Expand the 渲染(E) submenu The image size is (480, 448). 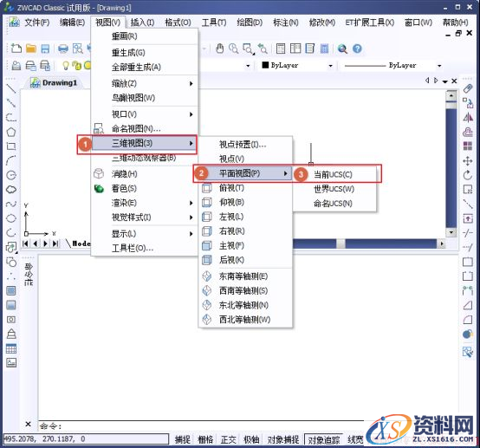(145, 203)
